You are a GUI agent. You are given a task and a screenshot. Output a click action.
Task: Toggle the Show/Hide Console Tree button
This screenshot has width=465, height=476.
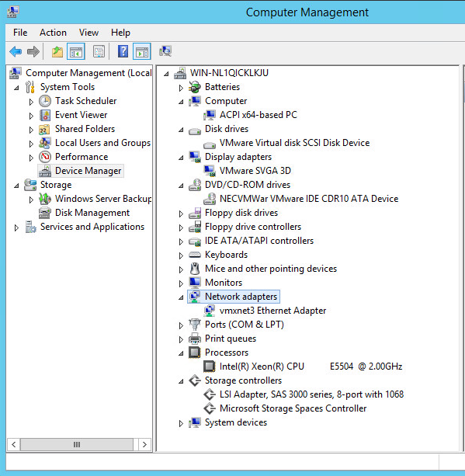click(76, 51)
